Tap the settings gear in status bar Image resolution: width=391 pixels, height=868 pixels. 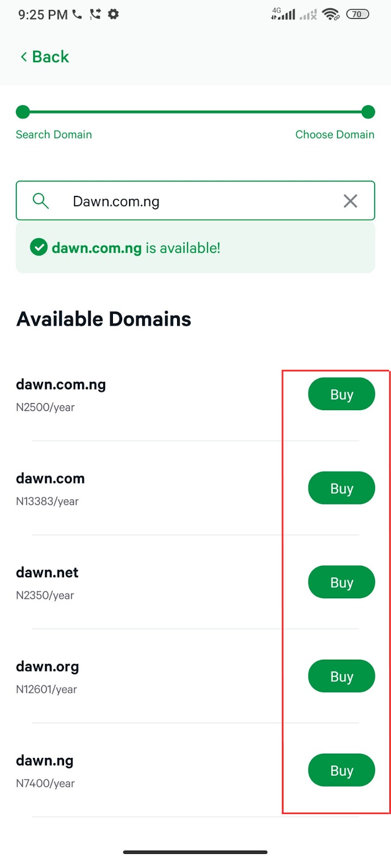point(113,15)
